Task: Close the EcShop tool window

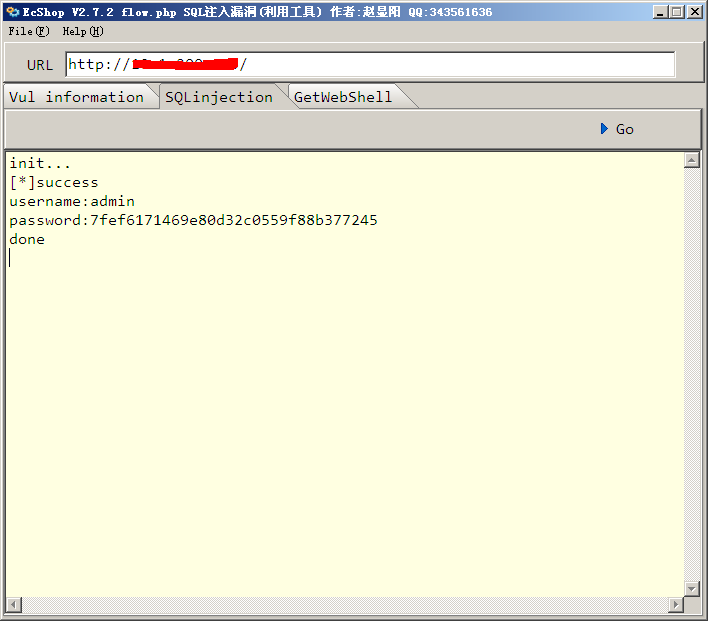Action: tap(694, 12)
